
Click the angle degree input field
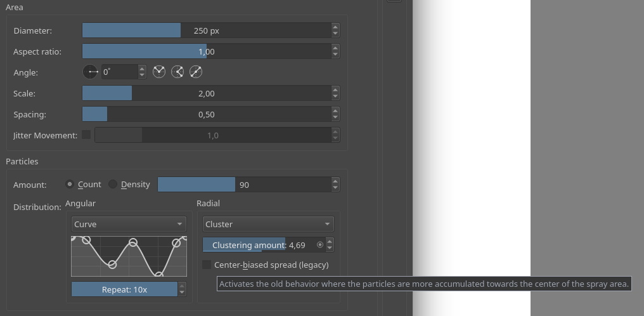[120, 72]
